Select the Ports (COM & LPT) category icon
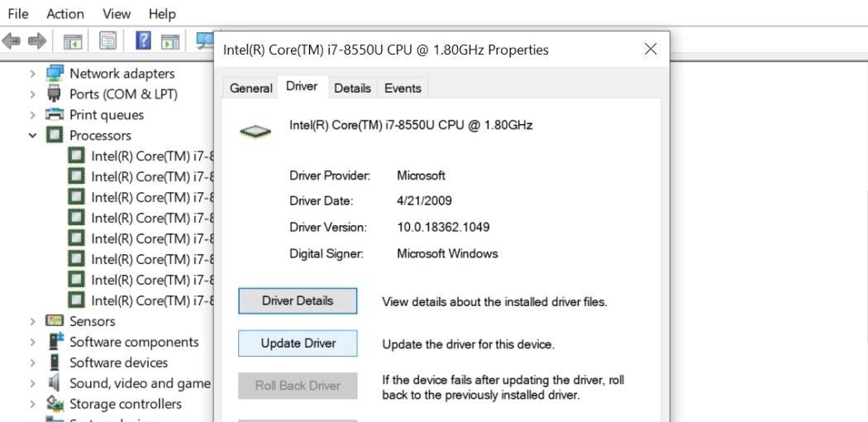Image resolution: width=868 pixels, height=422 pixels. 55,94
